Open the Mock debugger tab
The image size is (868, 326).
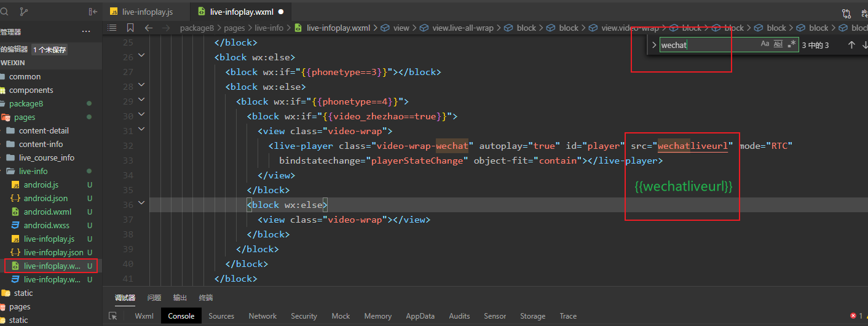tap(341, 316)
